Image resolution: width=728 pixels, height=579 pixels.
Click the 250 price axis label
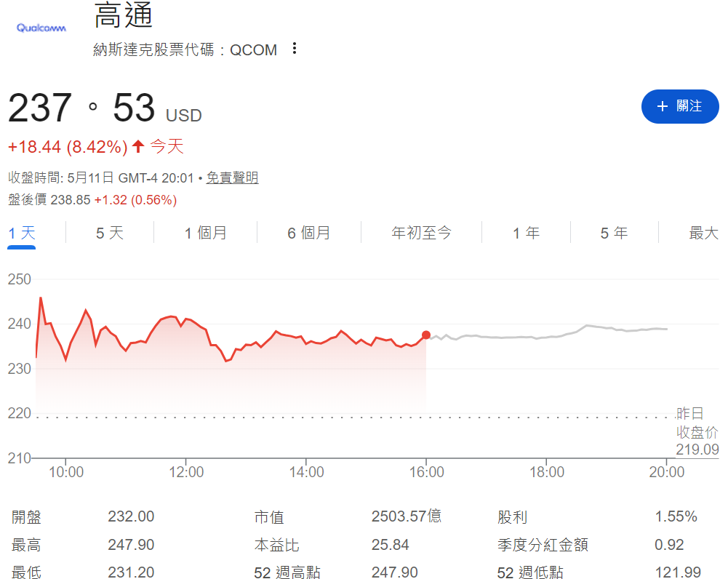coord(19,279)
